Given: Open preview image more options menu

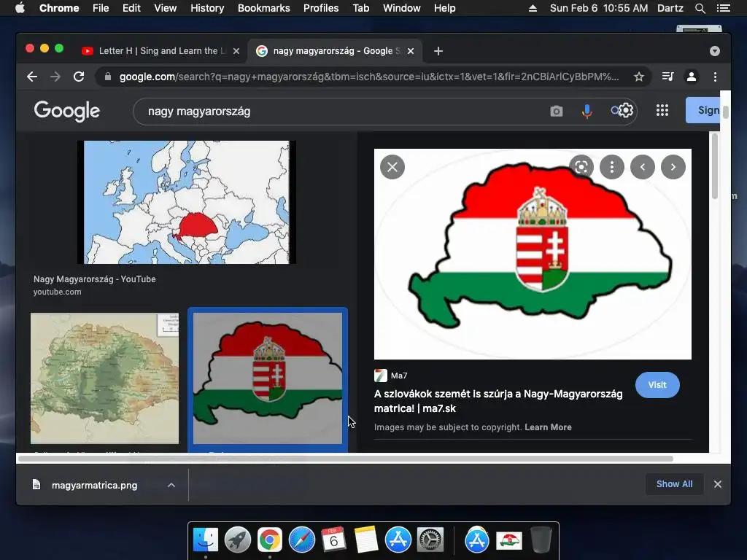Looking at the screenshot, I should [x=612, y=167].
